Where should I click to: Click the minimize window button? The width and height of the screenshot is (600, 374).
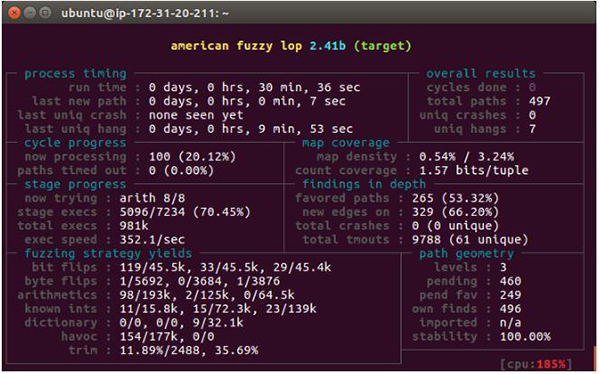pos(30,13)
